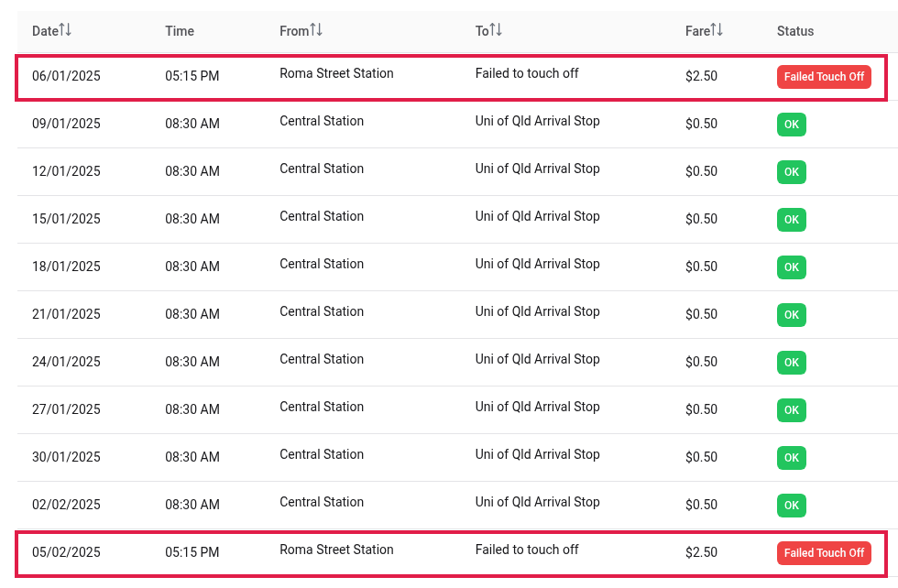
Task: Click OK status badge for 27/01/2025 trip
Action: click(792, 410)
